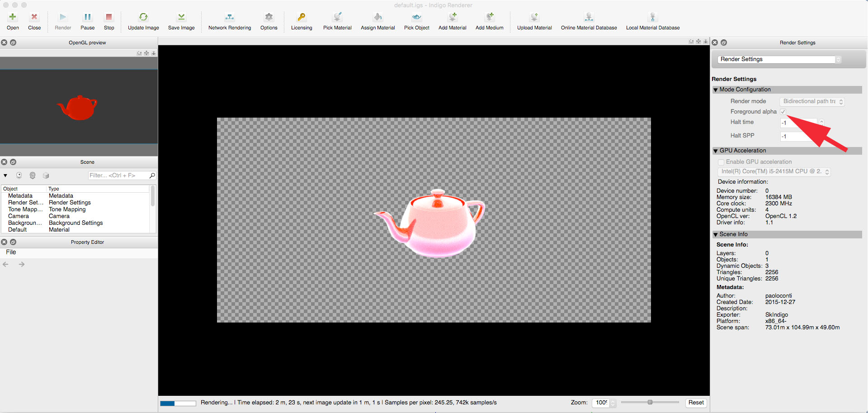Viewport: 868px width, 413px height.
Task: Click the Pause render icon
Action: [x=87, y=18]
